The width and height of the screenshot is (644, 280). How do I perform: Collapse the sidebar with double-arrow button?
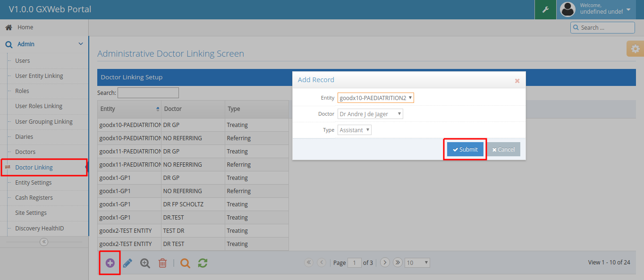[44, 242]
